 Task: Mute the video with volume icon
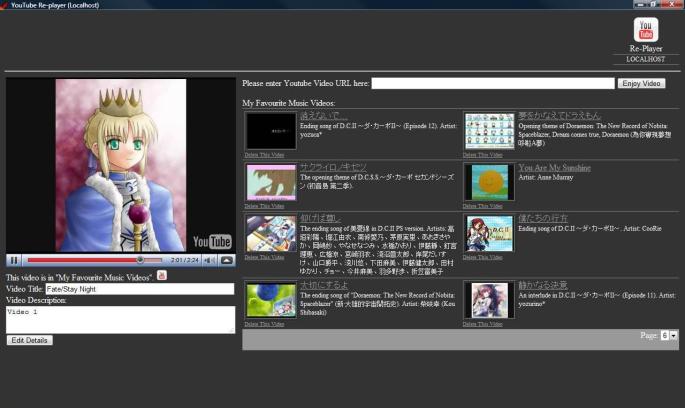[x=209, y=260]
